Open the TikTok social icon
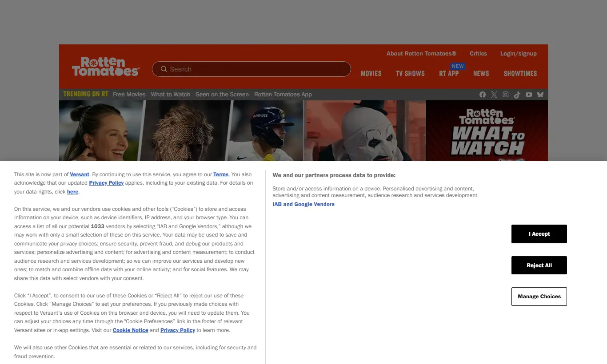 [517, 95]
